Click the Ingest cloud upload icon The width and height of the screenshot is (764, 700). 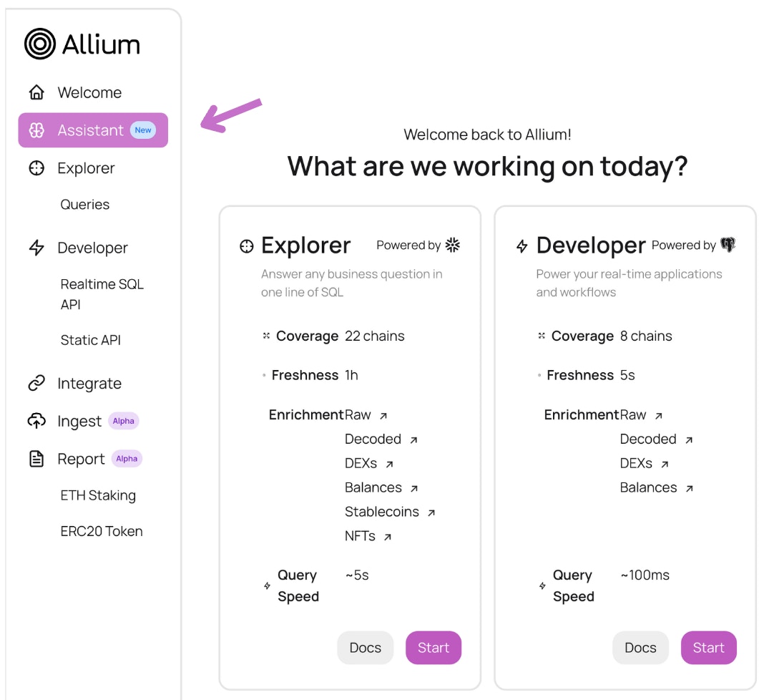[x=36, y=421]
